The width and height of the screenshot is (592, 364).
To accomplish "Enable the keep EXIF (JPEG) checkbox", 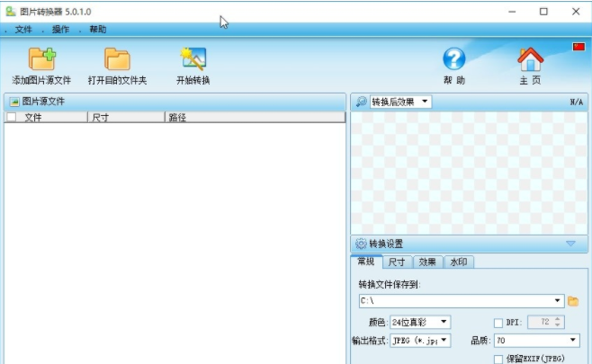I will [x=498, y=360].
